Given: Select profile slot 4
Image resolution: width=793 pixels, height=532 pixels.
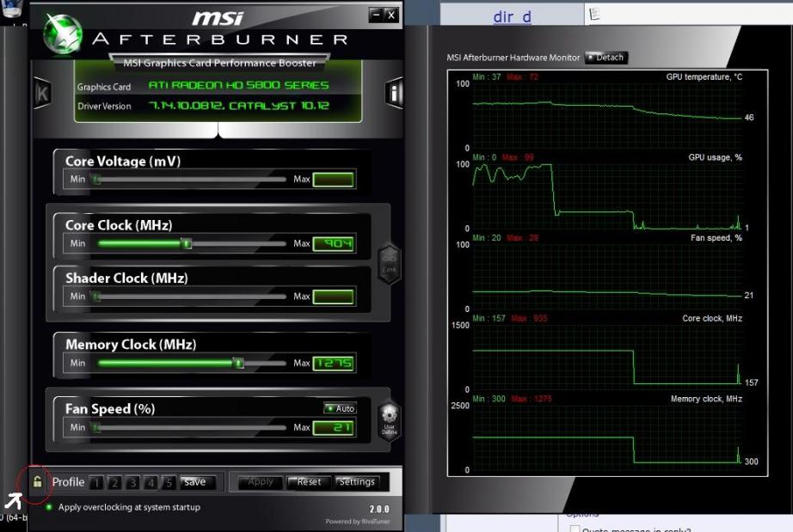Looking at the screenshot, I should coord(151,482).
